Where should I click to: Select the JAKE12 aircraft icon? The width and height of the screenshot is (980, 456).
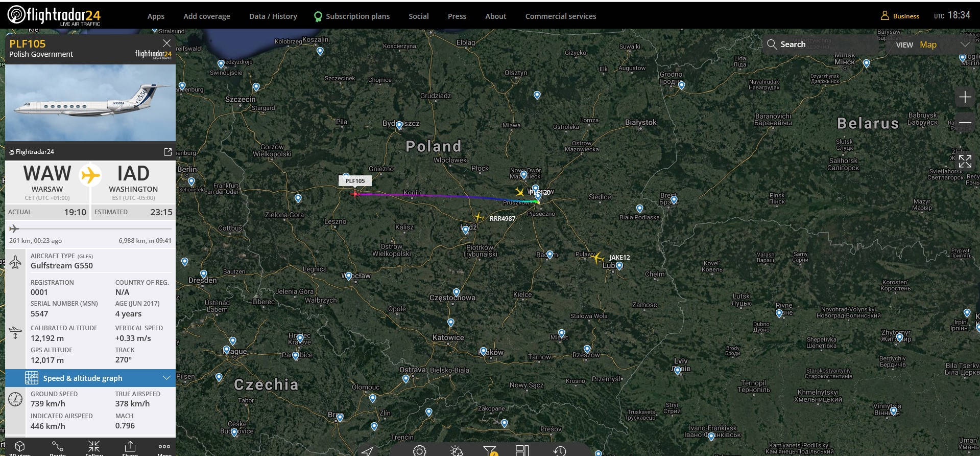click(596, 258)
